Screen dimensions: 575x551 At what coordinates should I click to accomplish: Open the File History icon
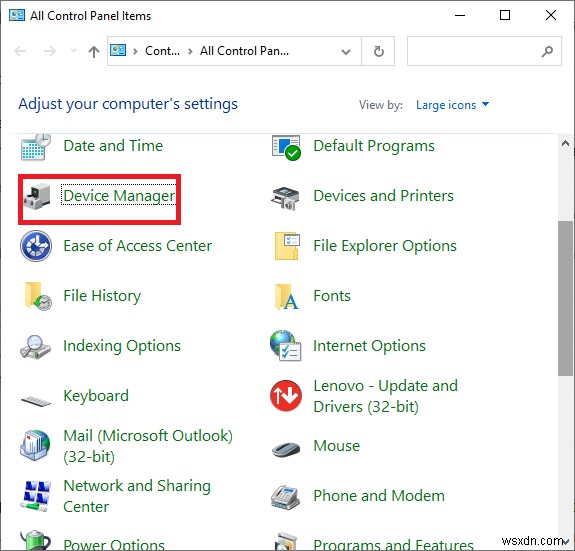[37, 296]
